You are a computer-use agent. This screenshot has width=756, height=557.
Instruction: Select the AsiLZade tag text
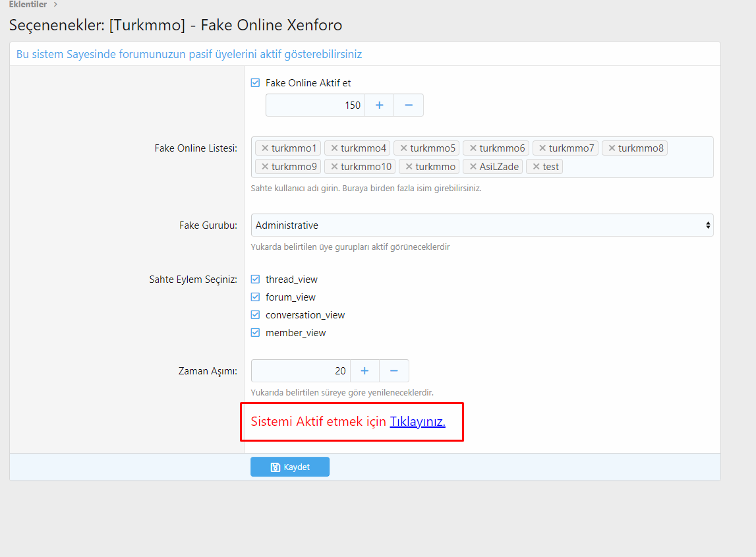pos(499,167)
